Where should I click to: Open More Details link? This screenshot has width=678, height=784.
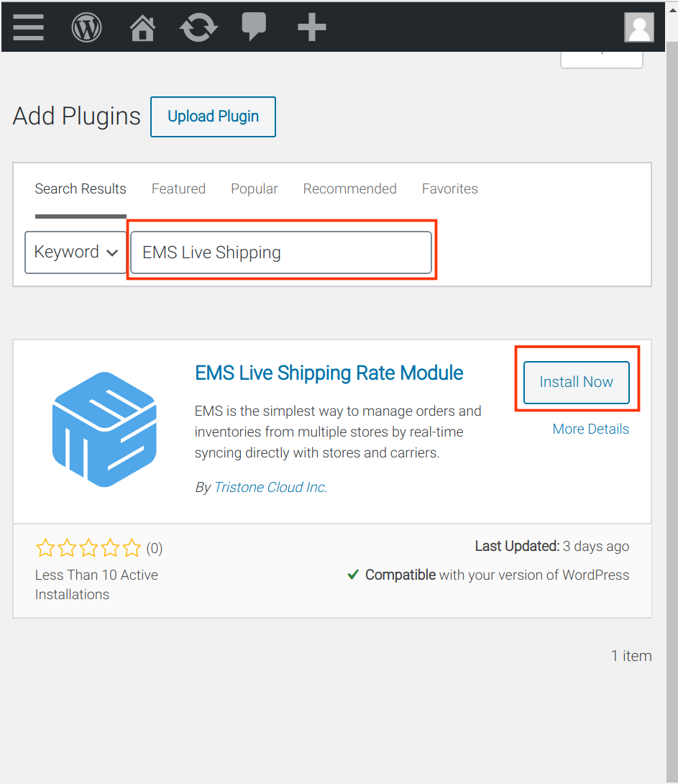pos(590,429)
